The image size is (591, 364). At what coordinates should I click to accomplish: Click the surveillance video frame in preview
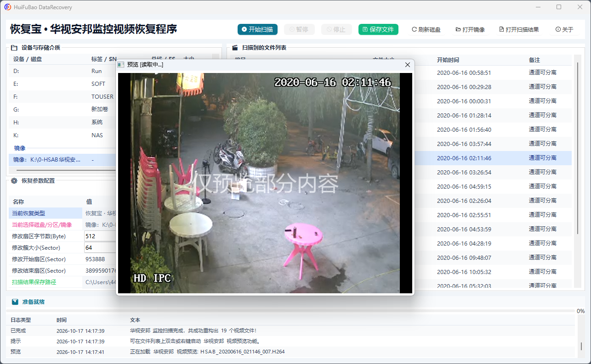coord(265,183)
